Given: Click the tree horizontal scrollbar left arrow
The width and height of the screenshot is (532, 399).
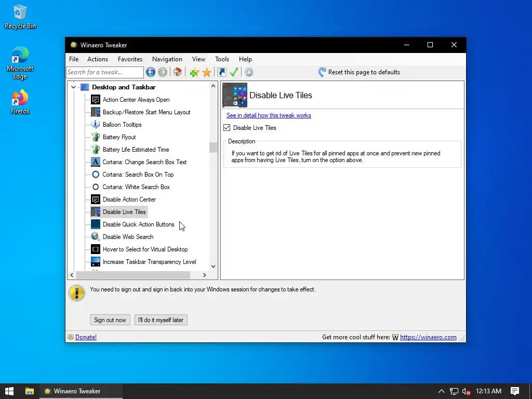Looking at the screenshot, I should [x=72, y=275].
